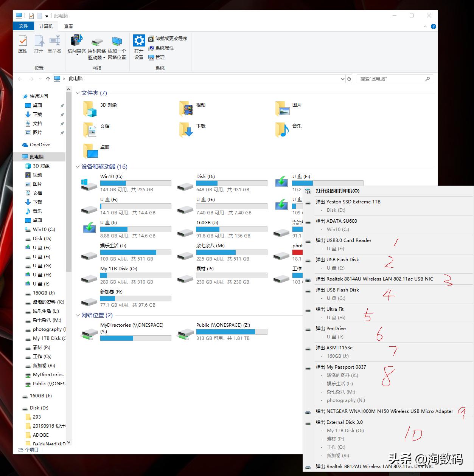Collapse the 设备和驱动器 (16) group
The image size is (474, 476).
coord(78,167)
